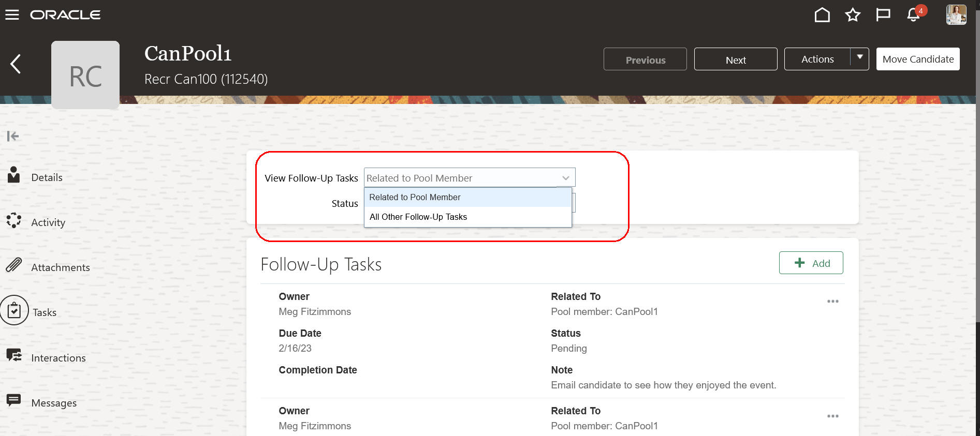Add a new follow-up task
The width and height of the screenshot is (980, 436).
tap(811, 263)
